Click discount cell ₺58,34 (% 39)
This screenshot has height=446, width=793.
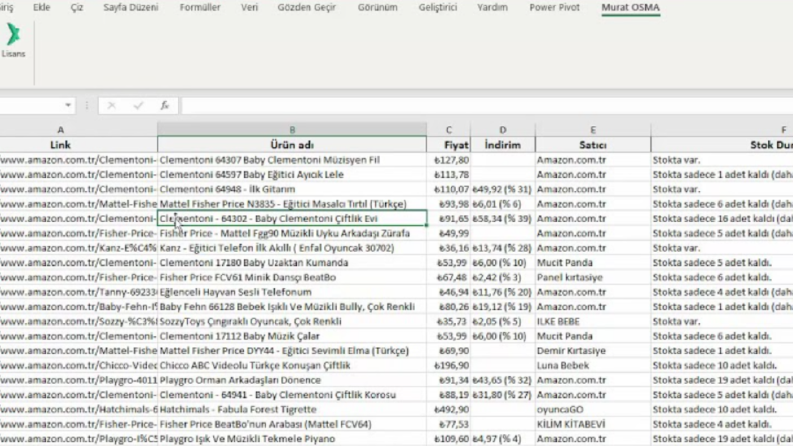click(x=503, y=218)
